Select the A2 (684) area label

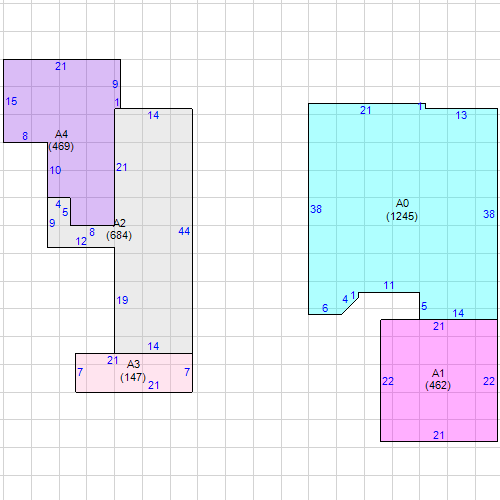[119, 229]
